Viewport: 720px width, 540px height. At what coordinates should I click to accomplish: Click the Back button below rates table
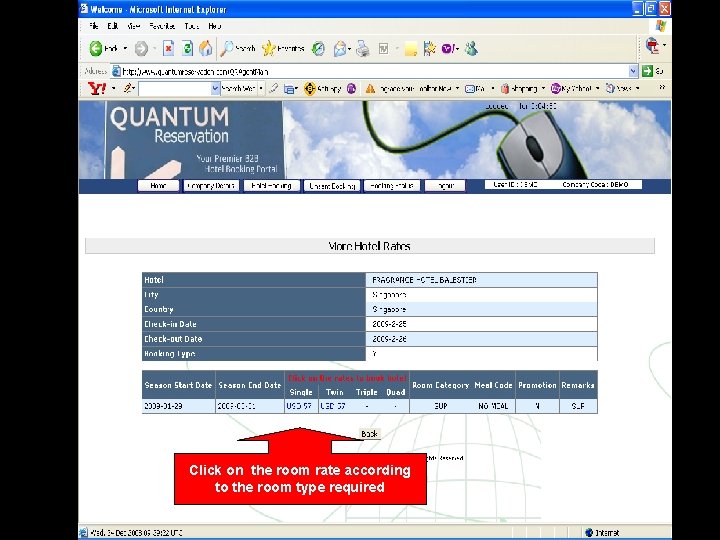[369, 434]
